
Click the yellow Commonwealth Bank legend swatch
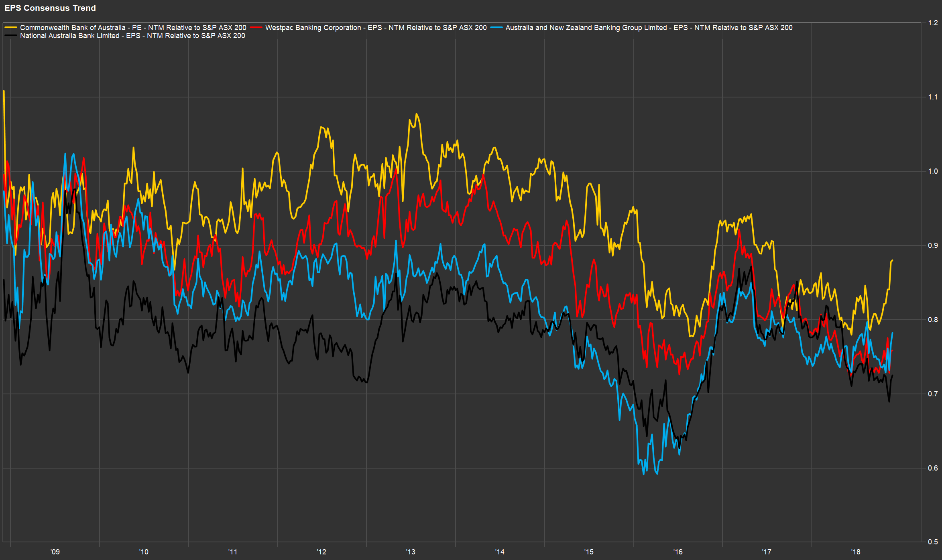coord(11,28)
